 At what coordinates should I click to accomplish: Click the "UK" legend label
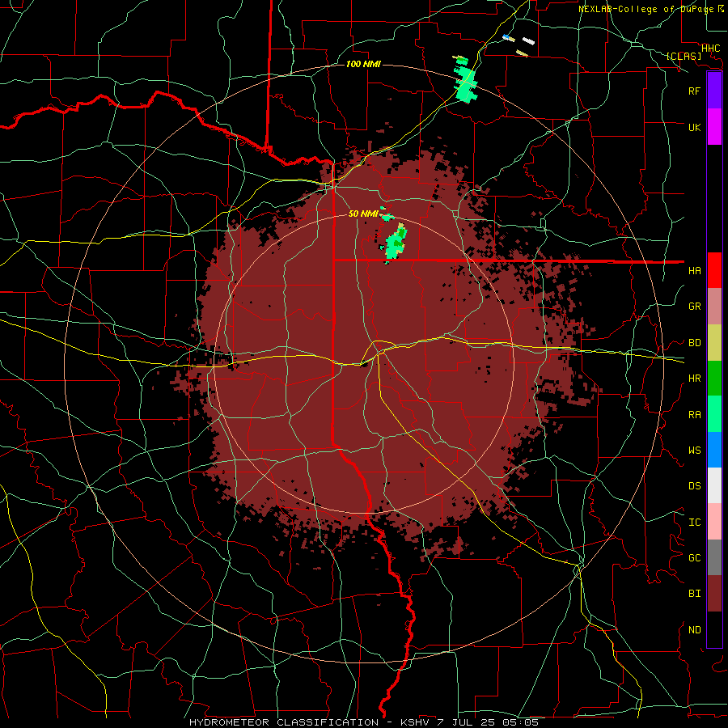point(694,127)
